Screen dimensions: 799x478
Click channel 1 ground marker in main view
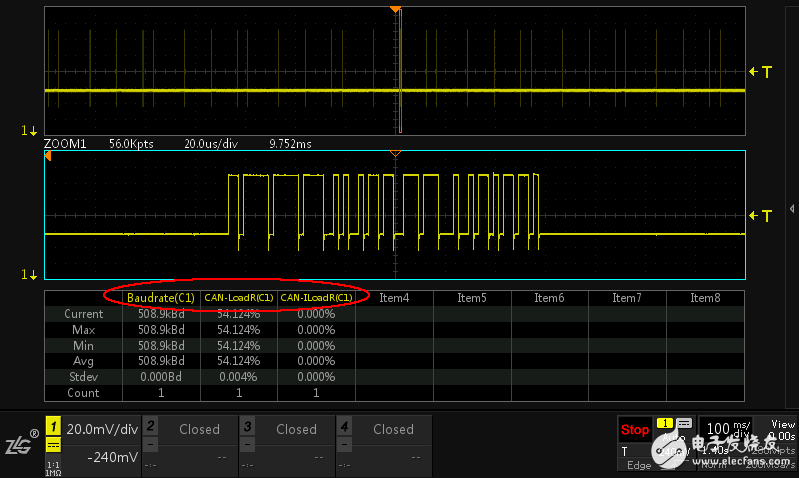30,131
